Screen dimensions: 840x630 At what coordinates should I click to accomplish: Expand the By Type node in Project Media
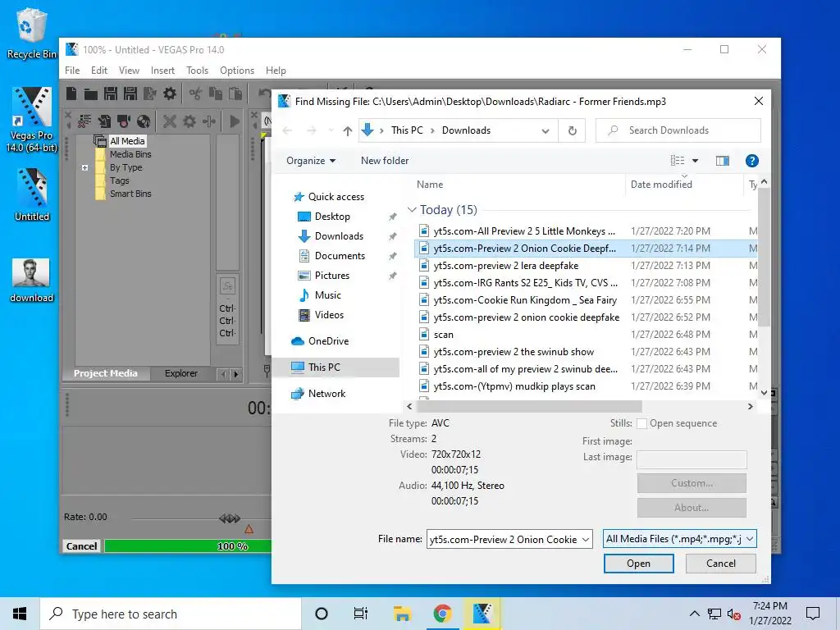pyautogui.click(x=84, y=167)
